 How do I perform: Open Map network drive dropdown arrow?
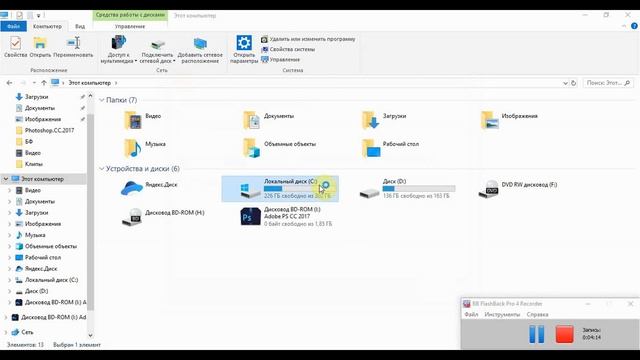(174, 61)
